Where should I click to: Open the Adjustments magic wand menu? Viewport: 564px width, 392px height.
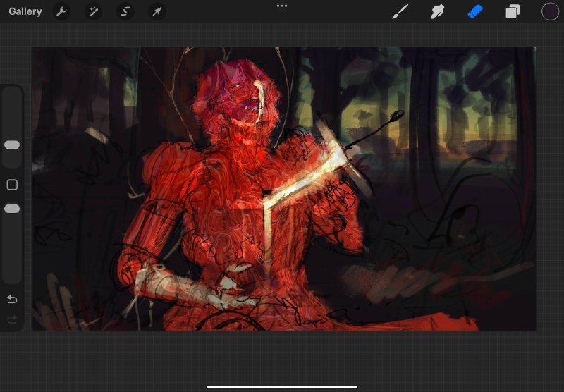click(94, 11)
